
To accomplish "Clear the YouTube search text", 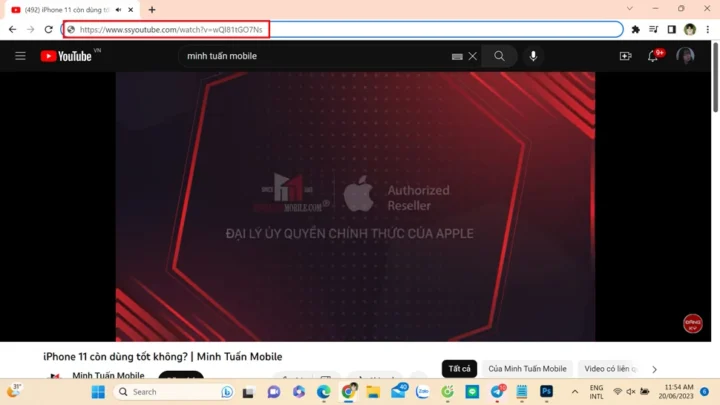I will pos(472,56).
